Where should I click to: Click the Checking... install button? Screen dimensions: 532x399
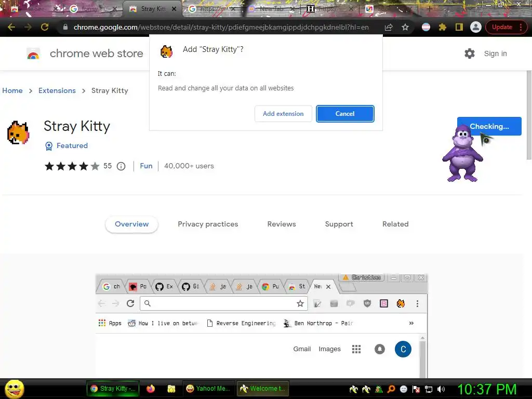[489, 126]
